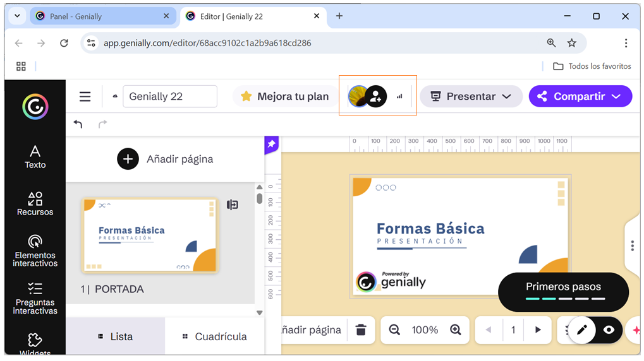Image resolution: width=644 pixels, height=361 pixels.
Task: Switch to preview mode eye toggle
Action: 609,330
